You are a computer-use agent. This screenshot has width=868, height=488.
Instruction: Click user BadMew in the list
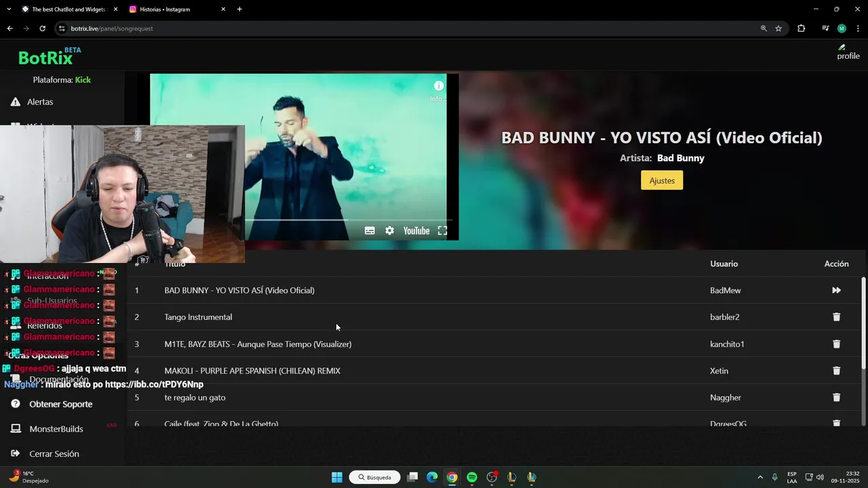[726, 290]
